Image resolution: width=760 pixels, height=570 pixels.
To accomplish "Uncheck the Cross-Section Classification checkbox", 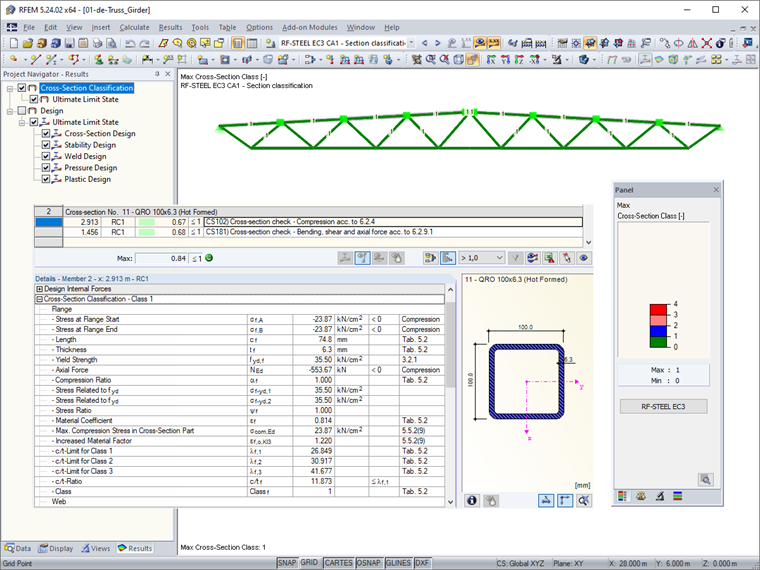I will 22,88.
